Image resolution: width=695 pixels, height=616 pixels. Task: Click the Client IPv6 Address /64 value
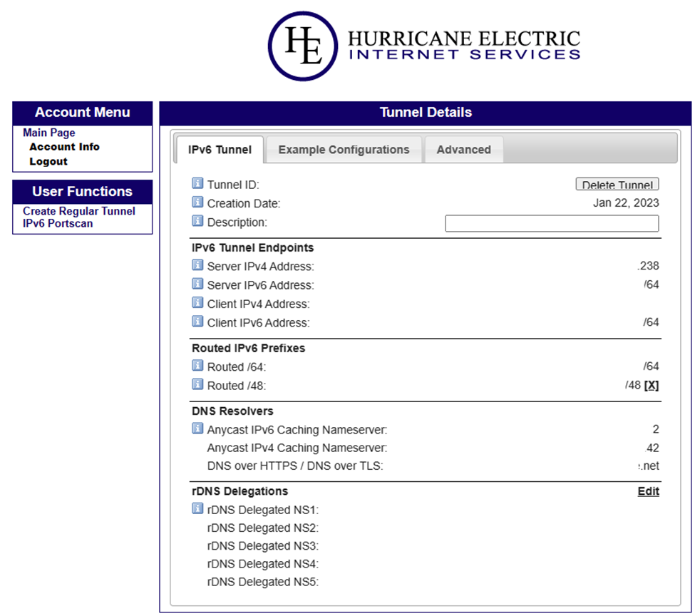point(651,322)
